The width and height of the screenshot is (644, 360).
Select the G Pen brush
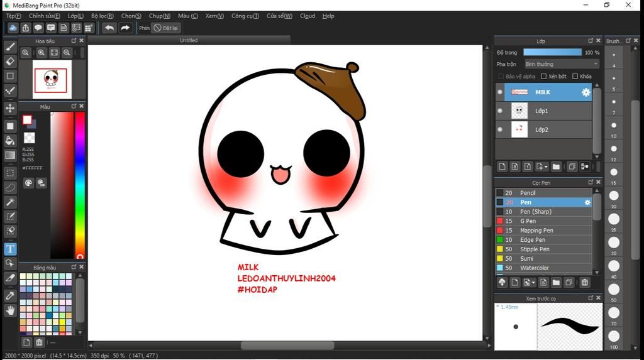[x=544, y=221]
